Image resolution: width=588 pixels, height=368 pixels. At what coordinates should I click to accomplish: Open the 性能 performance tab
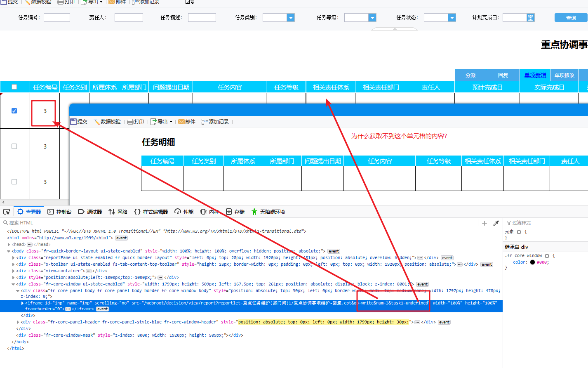pos(184,212)
